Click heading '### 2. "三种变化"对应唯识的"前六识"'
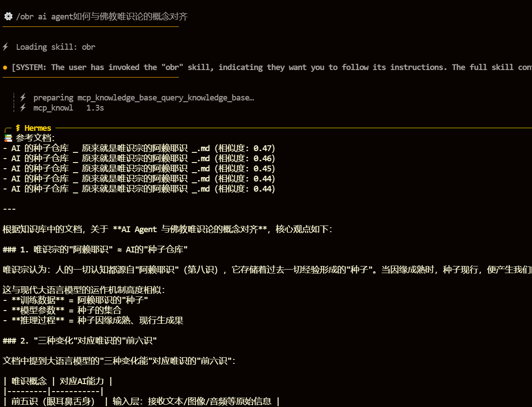Screen dimensions: 532x407 (80, 340)
